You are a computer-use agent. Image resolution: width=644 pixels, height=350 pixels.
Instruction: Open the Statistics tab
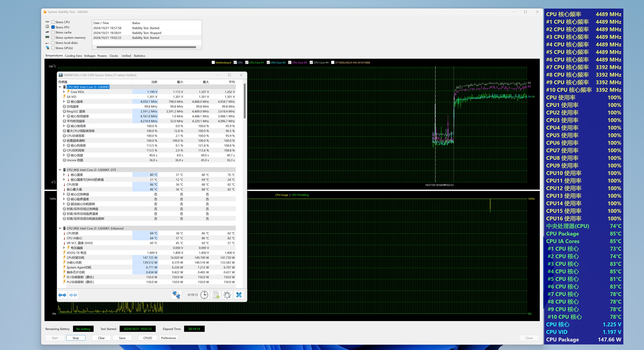click(139, 56)
